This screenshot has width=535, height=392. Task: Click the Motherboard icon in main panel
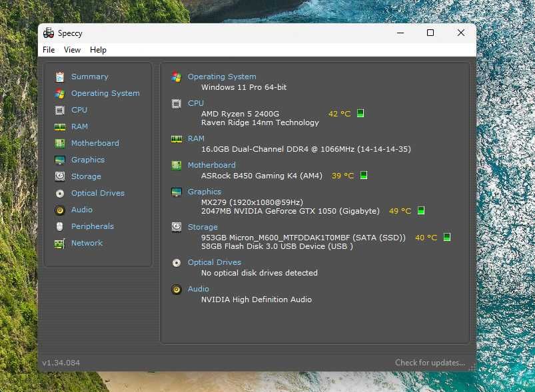177,165
